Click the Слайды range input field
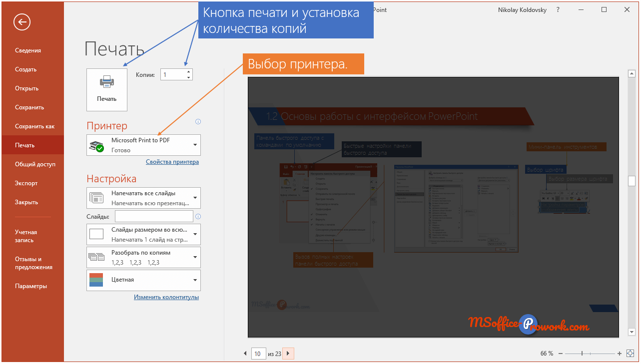641x364 pixels. [x=154, y=216]
